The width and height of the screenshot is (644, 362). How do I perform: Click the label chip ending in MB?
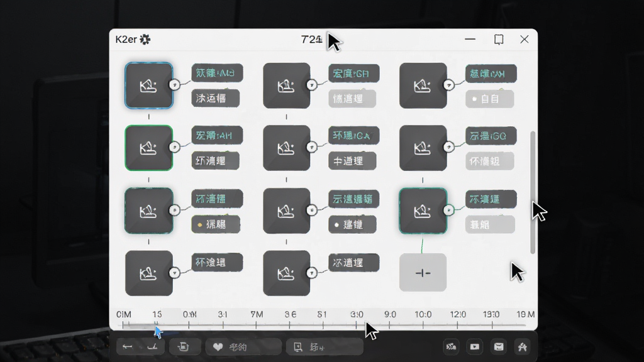[x=217, y=73]
